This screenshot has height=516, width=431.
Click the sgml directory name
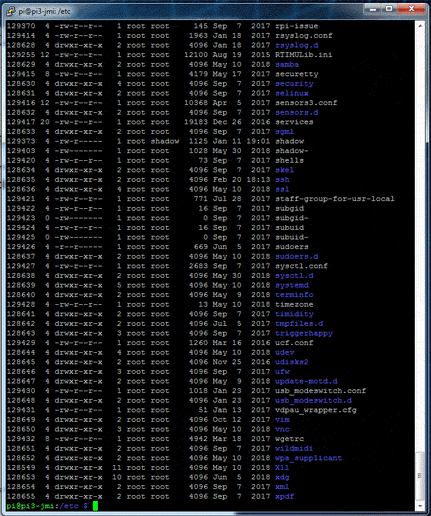click(x=284, y=132)
